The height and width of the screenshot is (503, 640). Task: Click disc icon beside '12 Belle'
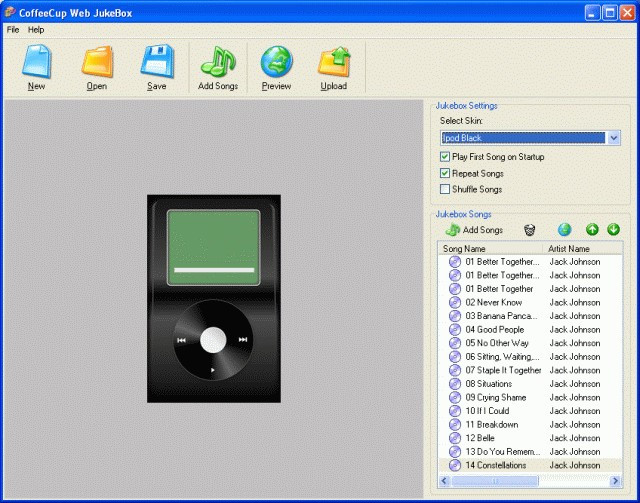pos(455,438)
